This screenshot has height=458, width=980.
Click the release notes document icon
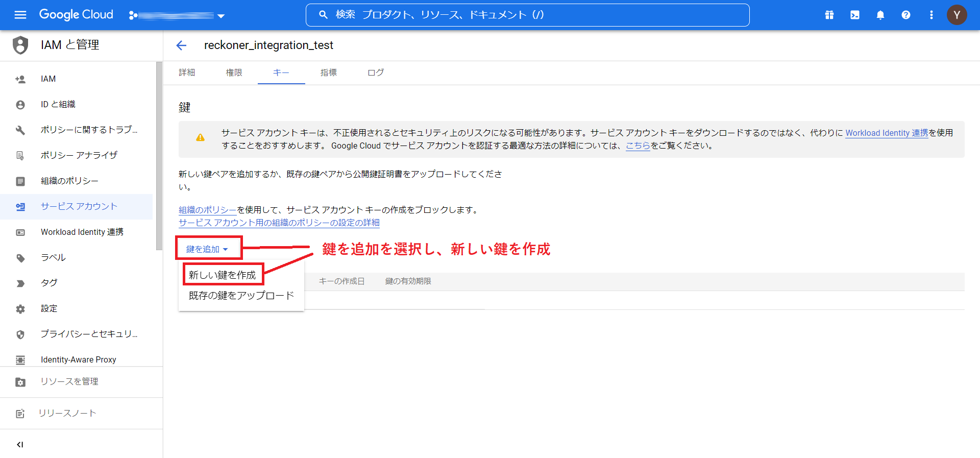click(x=20, y=414)
